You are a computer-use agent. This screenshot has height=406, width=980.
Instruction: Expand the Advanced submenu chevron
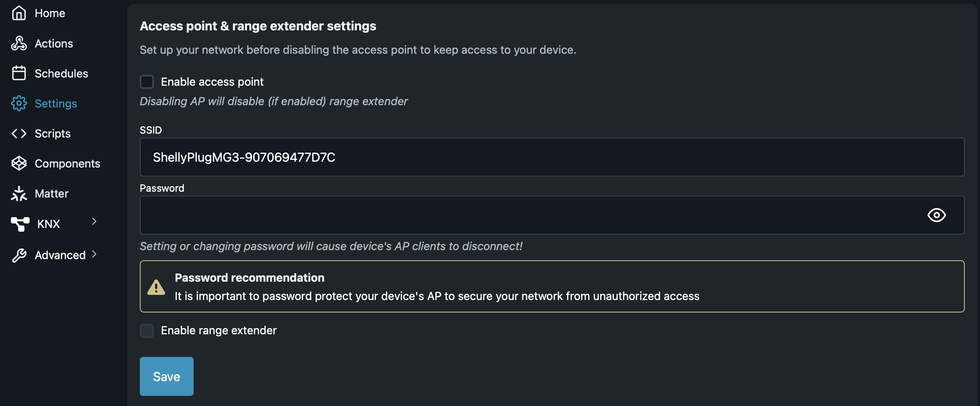click(94, 254)
